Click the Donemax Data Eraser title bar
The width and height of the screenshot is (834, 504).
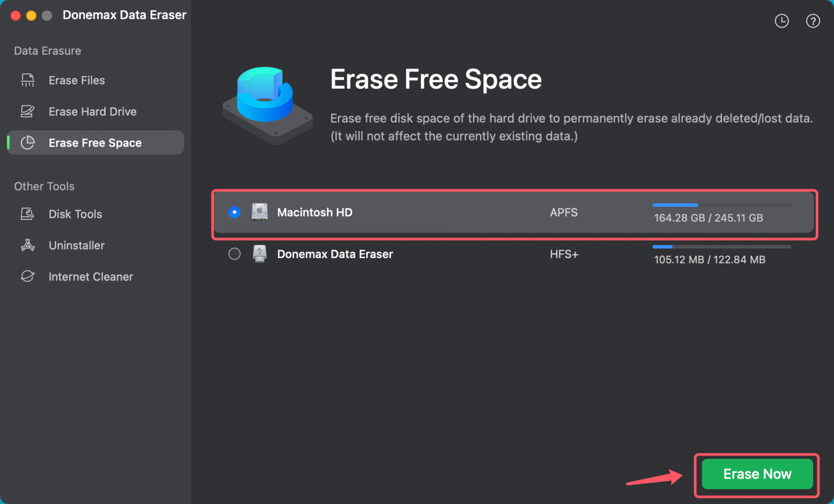click(124, 15)
